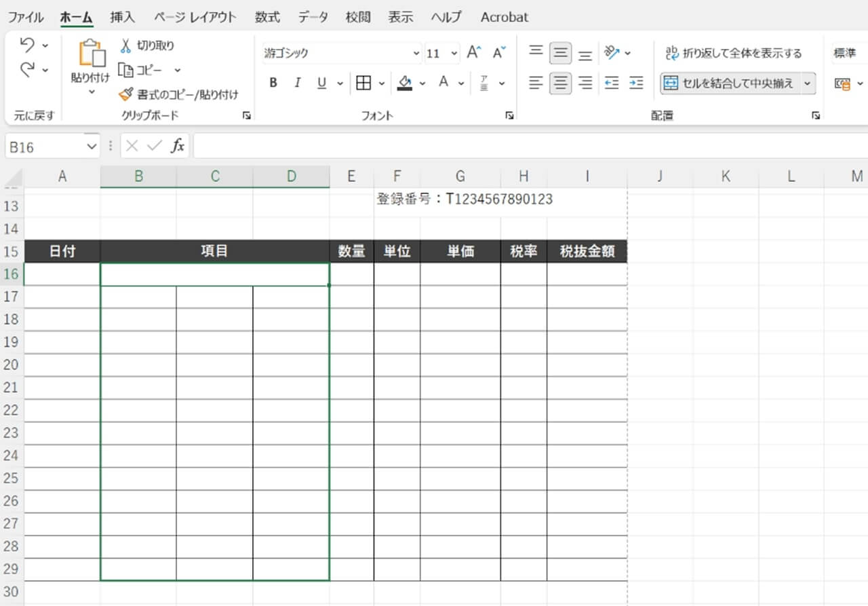Select the 税抜金額 header cell

point(587,251)
